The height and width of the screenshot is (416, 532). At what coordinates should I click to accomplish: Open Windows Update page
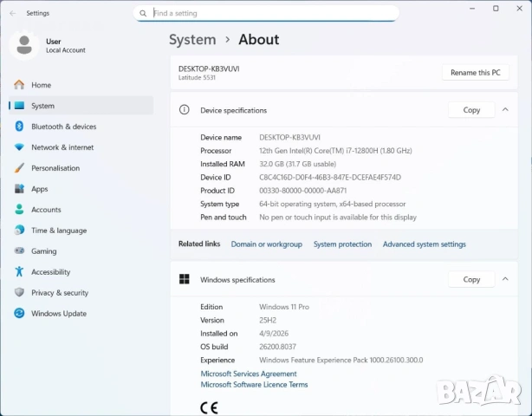[81, 313]
